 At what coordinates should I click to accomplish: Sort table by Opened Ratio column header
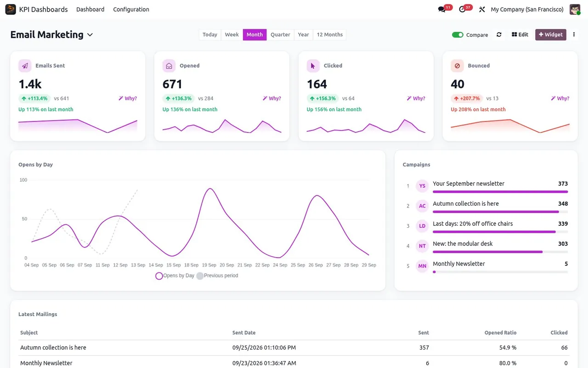(500, 333)
